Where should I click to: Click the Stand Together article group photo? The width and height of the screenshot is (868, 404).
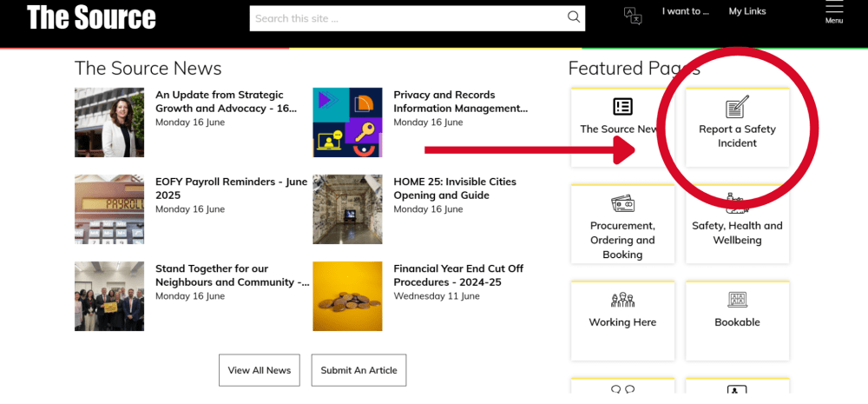pos(109,296)
